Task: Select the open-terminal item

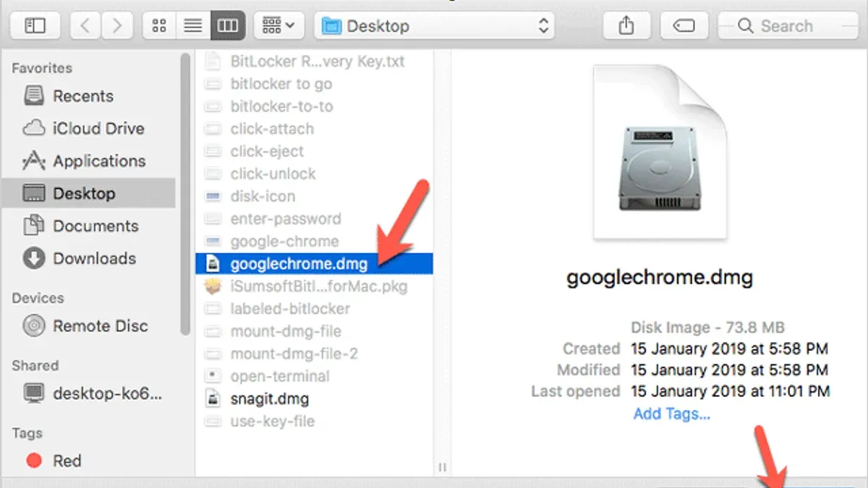Action: [314, 376]
